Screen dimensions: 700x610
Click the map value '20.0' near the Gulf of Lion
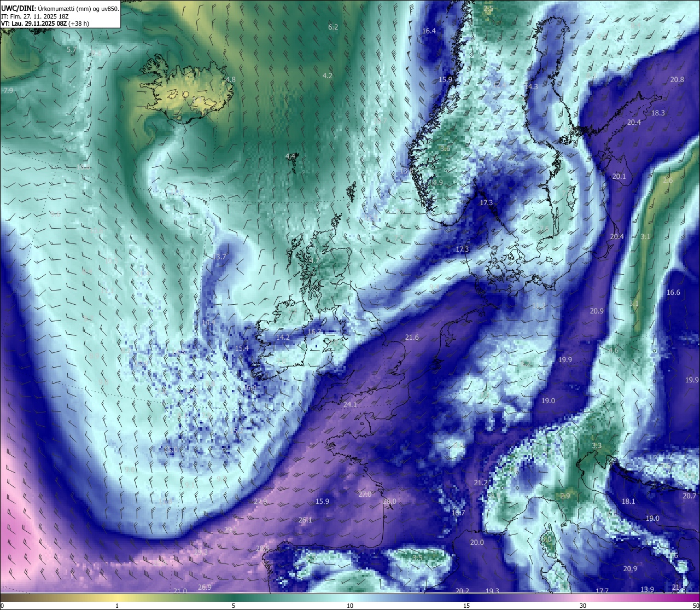[477, 542]
